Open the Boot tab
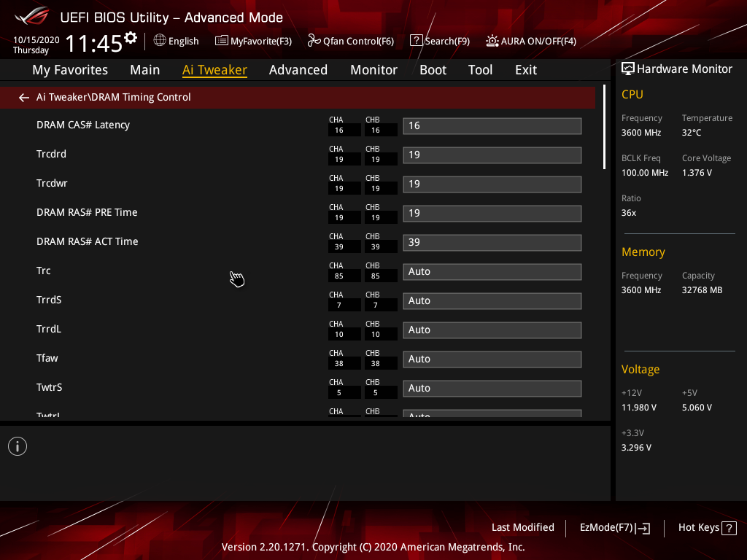 pyautogui.click(x=433, y=70)
